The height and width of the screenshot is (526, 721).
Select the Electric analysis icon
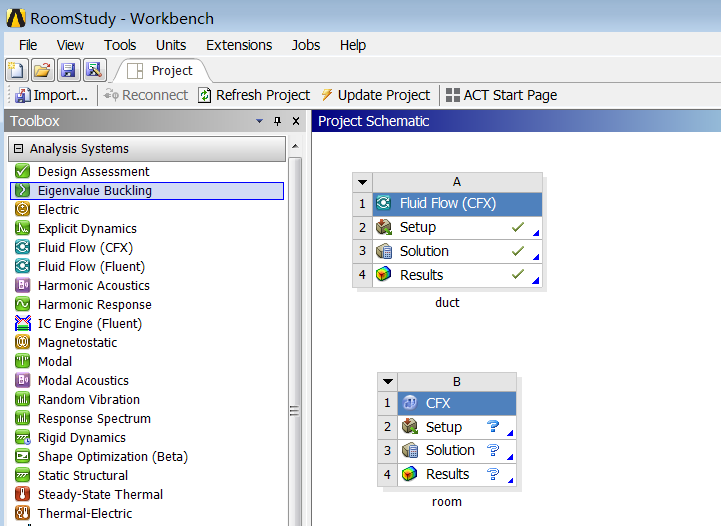23,209
